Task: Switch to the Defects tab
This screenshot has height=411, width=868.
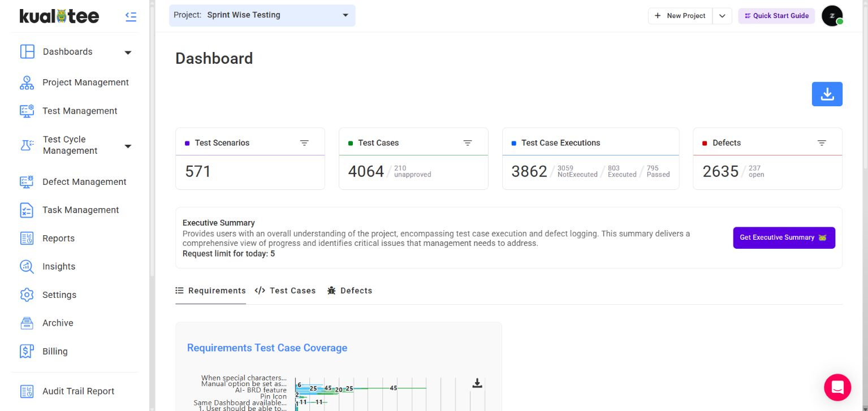Action: tap(349, 291)
